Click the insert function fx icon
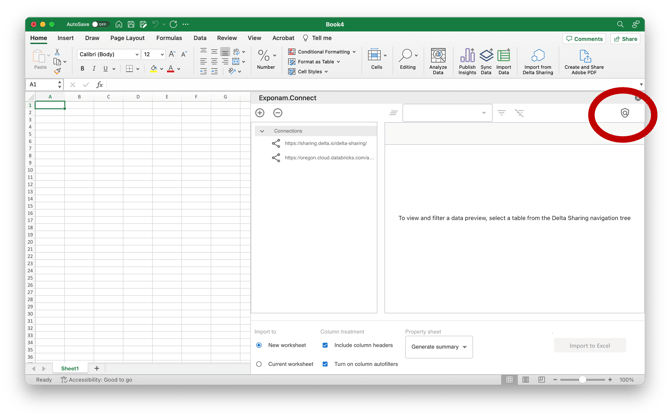This screenshot has height=418, width=670. point(100,85)
